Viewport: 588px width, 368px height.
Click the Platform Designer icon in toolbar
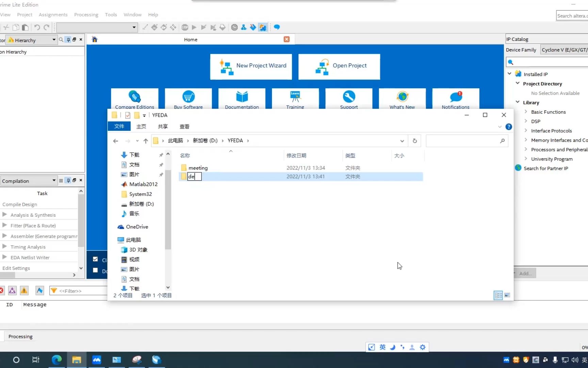[x=263, y=27]
